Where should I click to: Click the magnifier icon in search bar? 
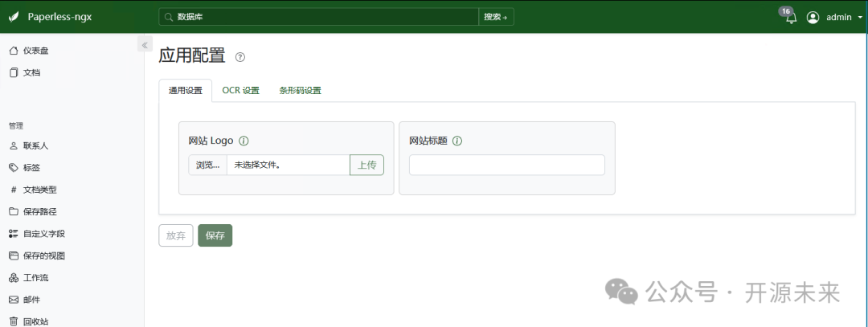(x=169, y=17)
